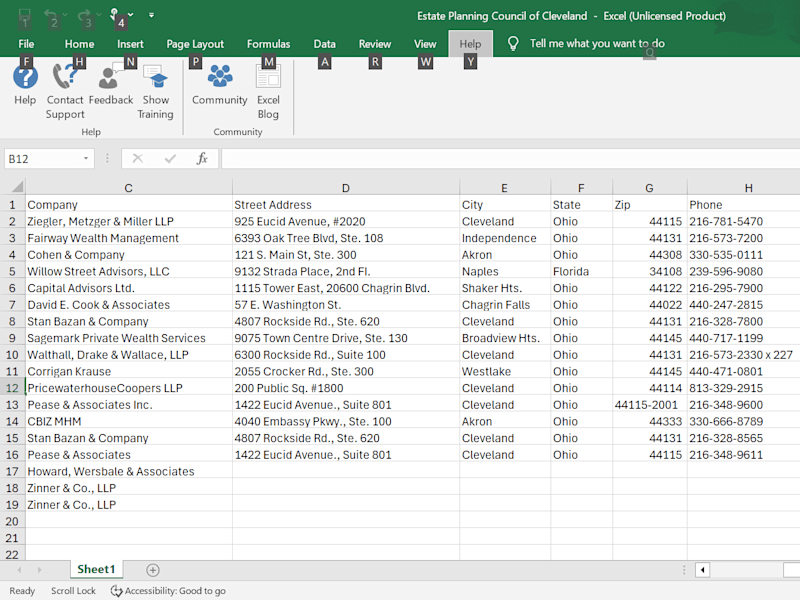Click the Florida state cell
The image size is (800, 600).
point(581,271)
